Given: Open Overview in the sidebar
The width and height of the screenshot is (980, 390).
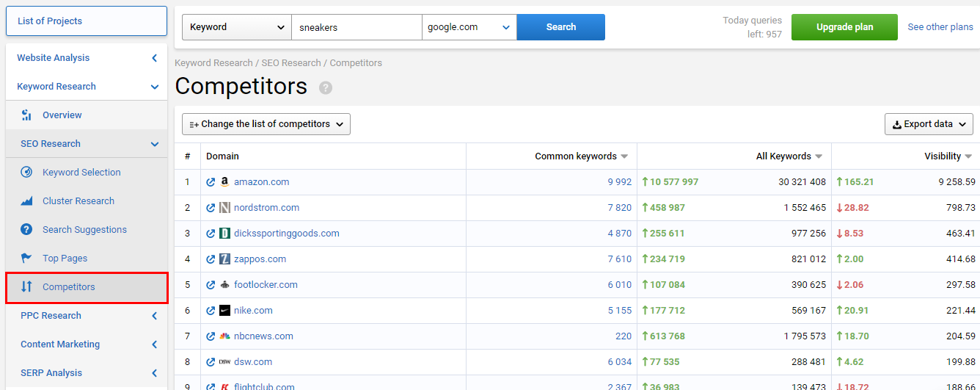Looking at the screenshot, I should click(62, 115).
